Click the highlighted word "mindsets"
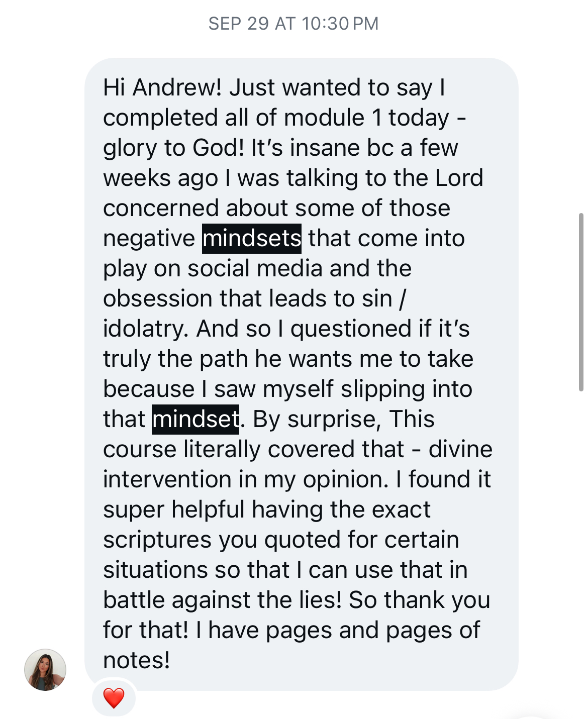 coord(252,238)
